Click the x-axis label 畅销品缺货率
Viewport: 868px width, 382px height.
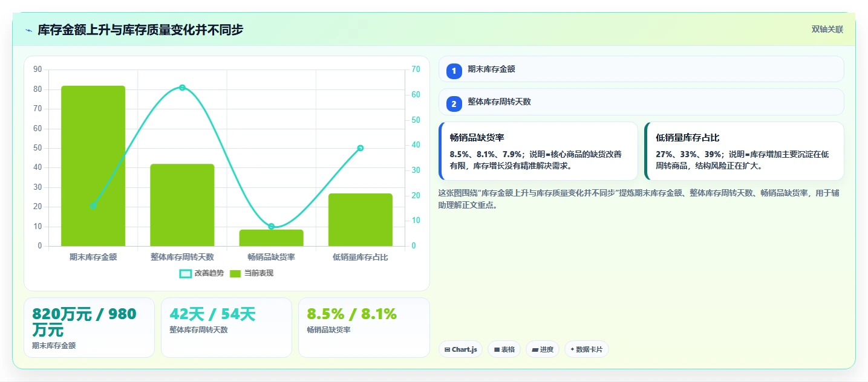coord(272,257)
